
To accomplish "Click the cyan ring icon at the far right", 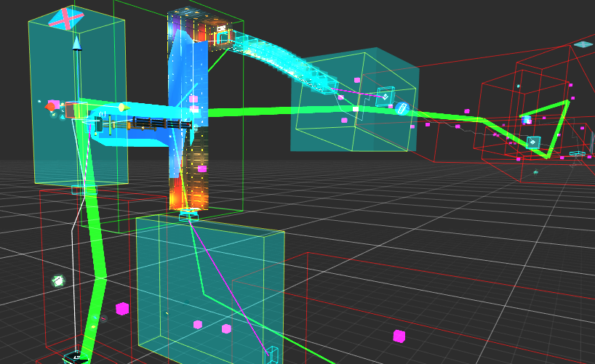I will click(x=576, y=153).
